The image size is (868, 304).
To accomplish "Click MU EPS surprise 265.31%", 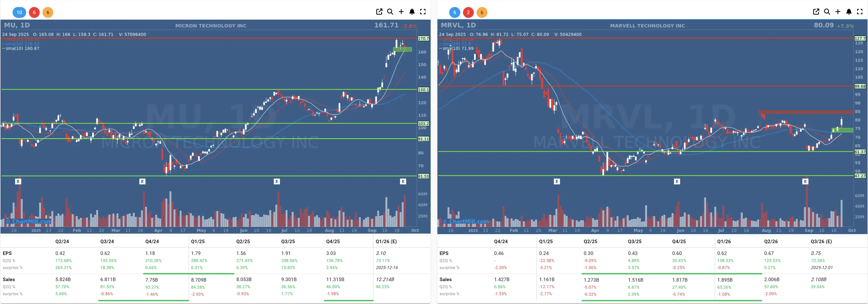I will tap(63, 268).
